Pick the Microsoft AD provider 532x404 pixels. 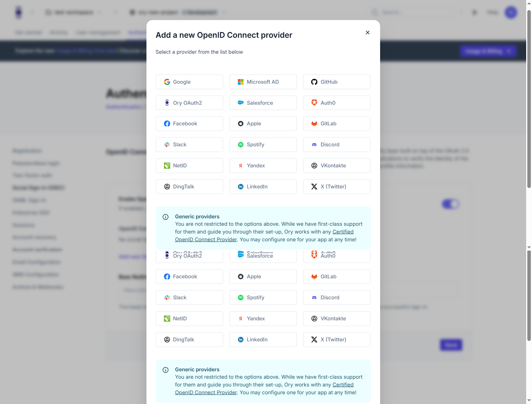click(x=262, y=82)
